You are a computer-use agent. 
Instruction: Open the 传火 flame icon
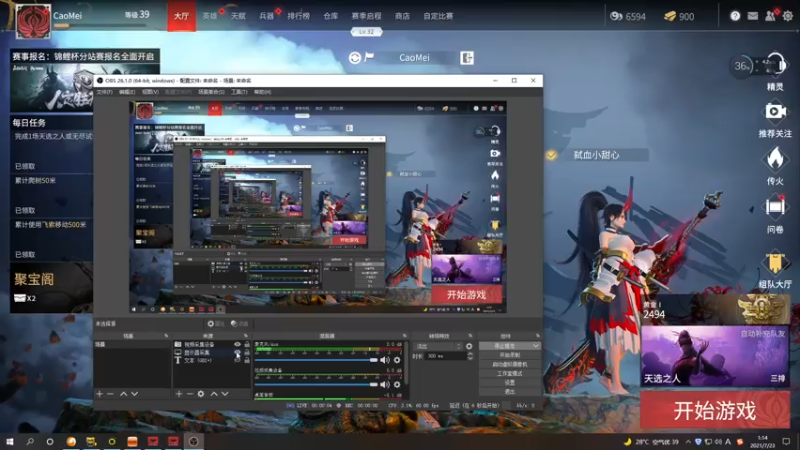pyautogui.click(x=775, y=159)
